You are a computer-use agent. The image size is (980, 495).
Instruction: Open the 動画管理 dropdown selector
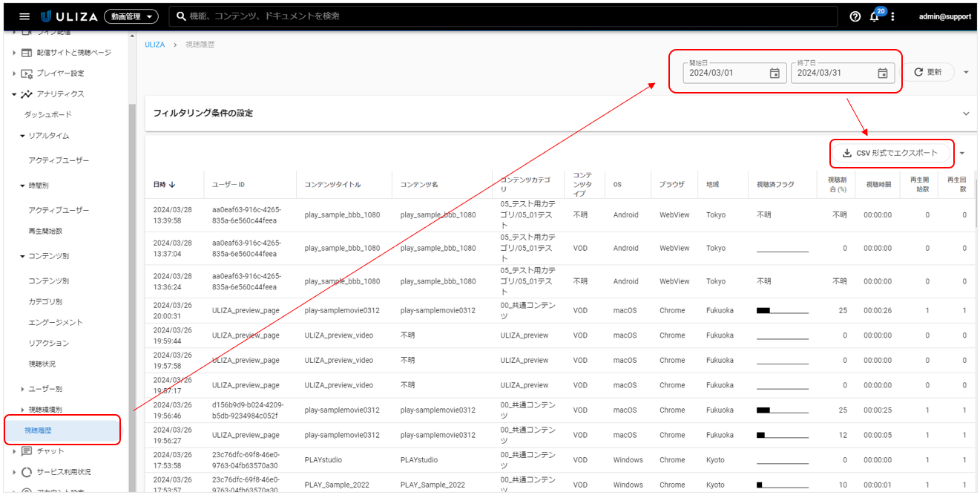(x=131, y=16)
